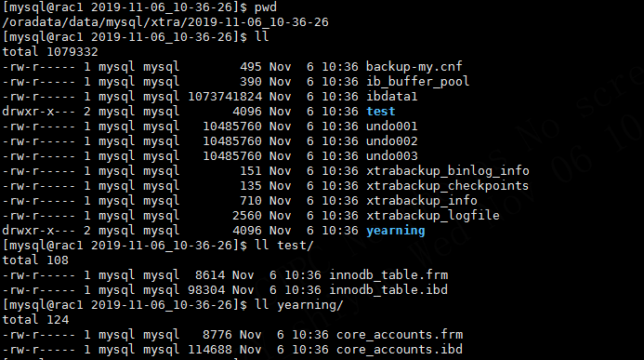The image size is (644, 360).
Task: Click the xtrabackup_checkpoints filename
Action: coord(447,186)
